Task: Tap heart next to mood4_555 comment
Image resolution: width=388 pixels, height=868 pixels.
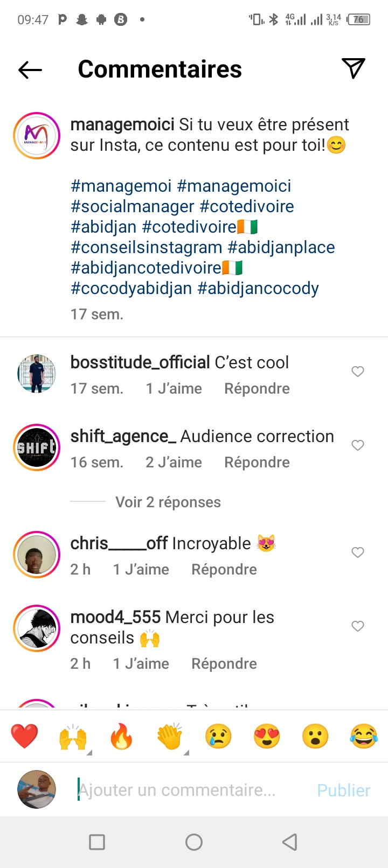Action: pos(358,626)
